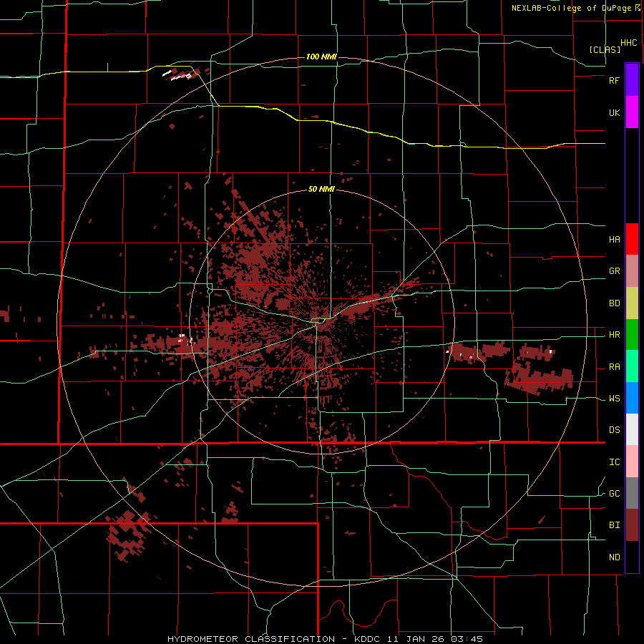Image resolution: width=644 pixels, height=644 pixels.
Task: Pick the HR green legend color block
Action: (x=632, y=334)
